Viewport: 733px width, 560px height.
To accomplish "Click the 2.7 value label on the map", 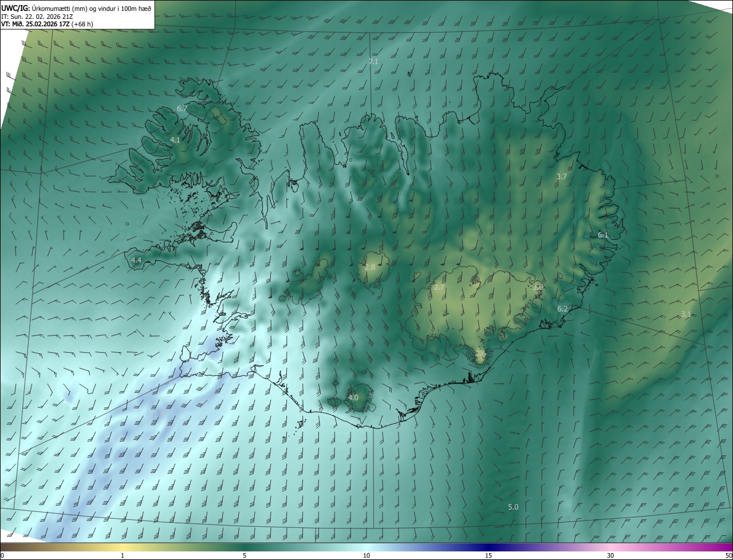I will 439,287.
